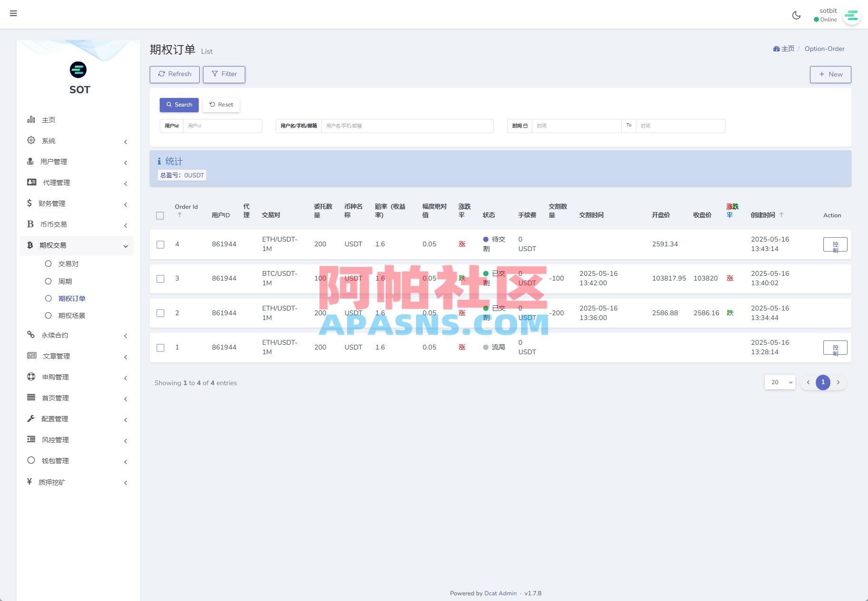
Task: Toggle the sidebar with the hamburger icon
Action: (13, 13)
